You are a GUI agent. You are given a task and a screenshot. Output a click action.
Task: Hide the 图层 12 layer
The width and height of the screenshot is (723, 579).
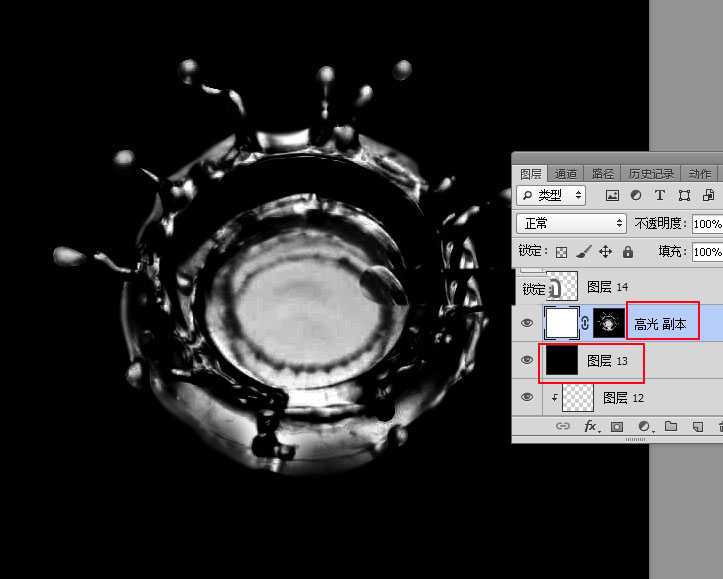coord(527,397)
